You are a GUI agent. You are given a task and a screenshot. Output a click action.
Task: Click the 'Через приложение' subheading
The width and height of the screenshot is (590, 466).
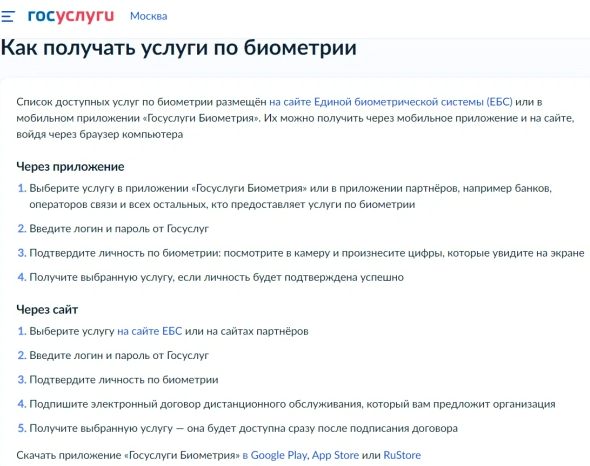(x=70, y=166)
